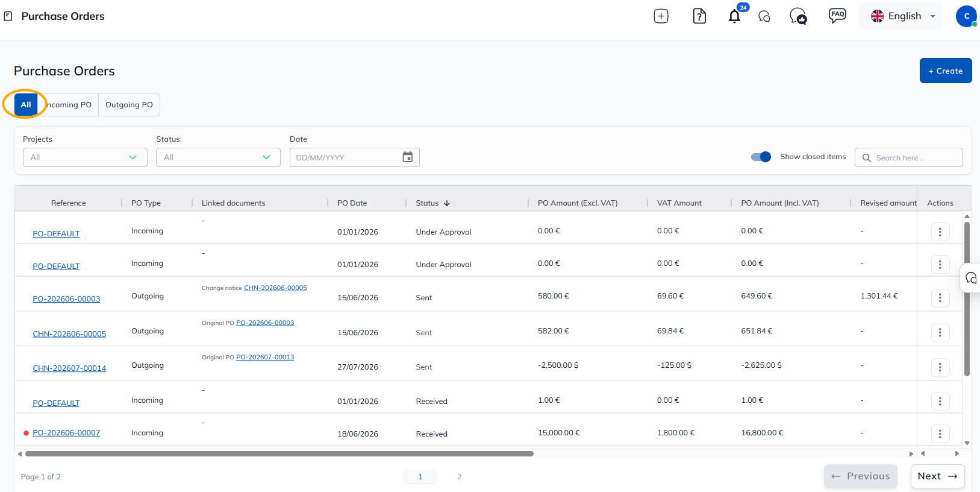980x492 pixels.
Task: Open the CHN-202606-00005 reference link
Action: point(69,333)
